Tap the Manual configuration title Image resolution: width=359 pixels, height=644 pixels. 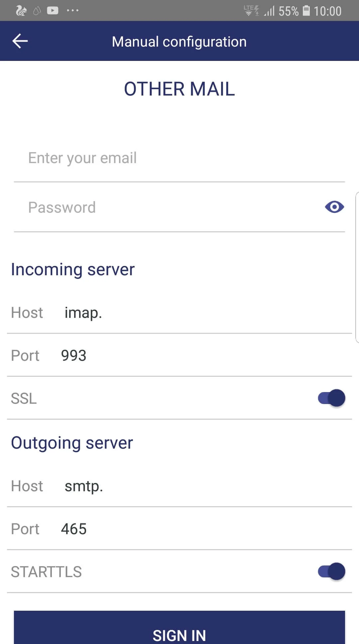click(x=179, y=42)
